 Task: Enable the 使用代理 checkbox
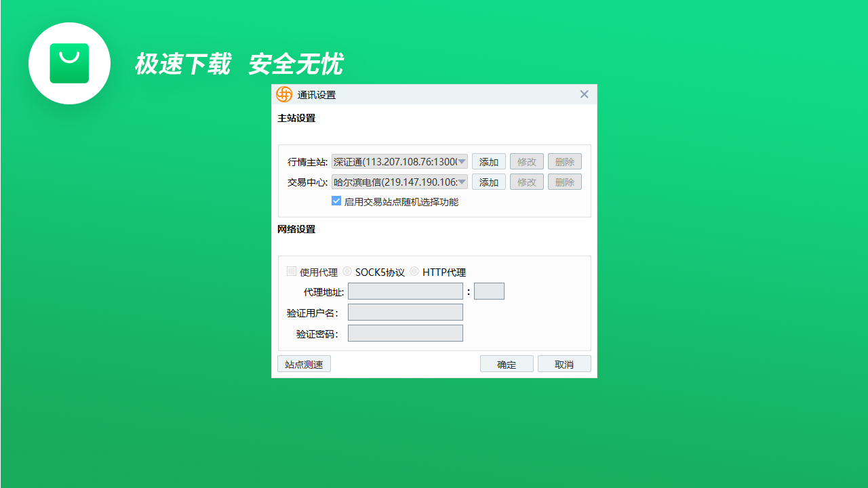[x=292, y=272]
